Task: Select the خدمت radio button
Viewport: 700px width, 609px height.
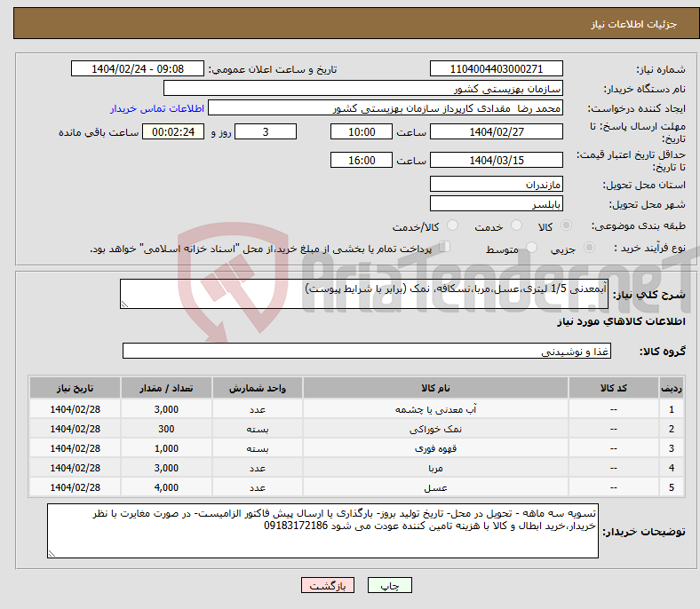Action: [x=516, y=225]
